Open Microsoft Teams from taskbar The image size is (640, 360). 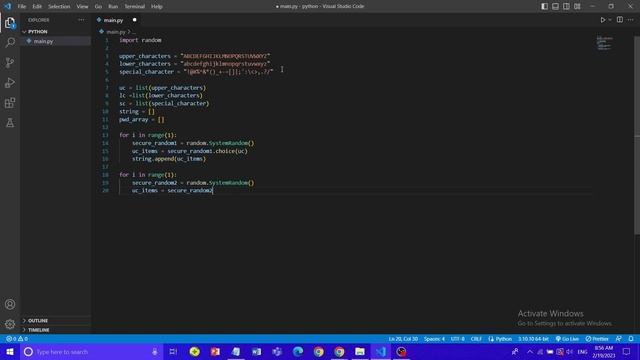coord(277,352)
